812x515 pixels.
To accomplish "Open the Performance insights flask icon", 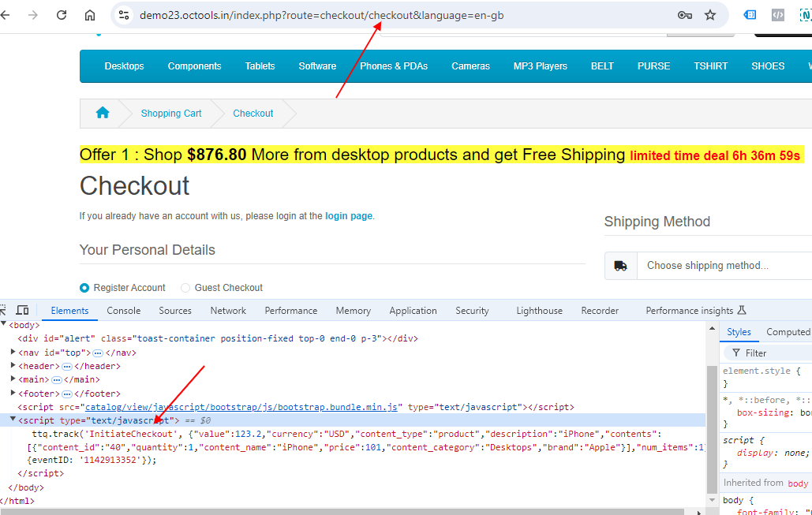I will (742, 310).
